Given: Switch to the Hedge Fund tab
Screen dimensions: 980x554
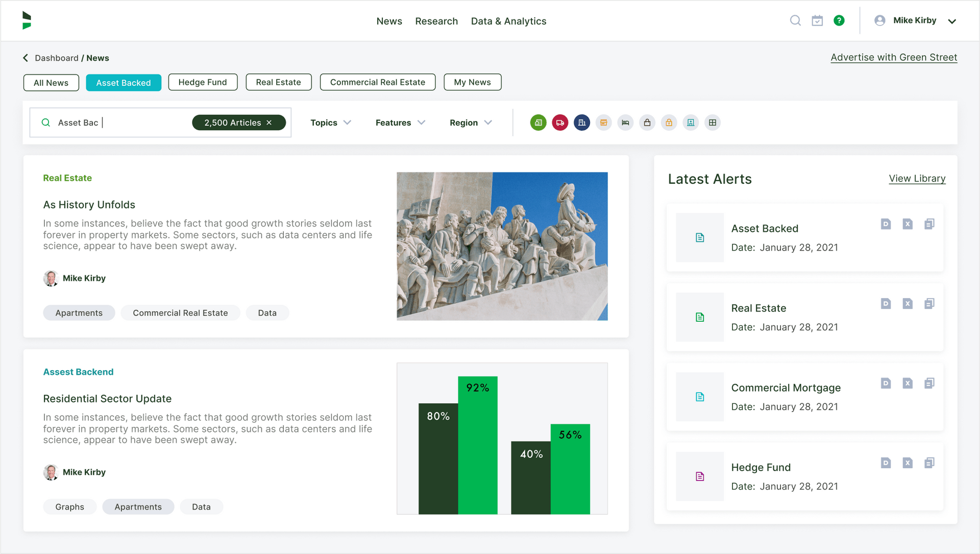Looking at the screenshot, I should (x=203, y=82).
